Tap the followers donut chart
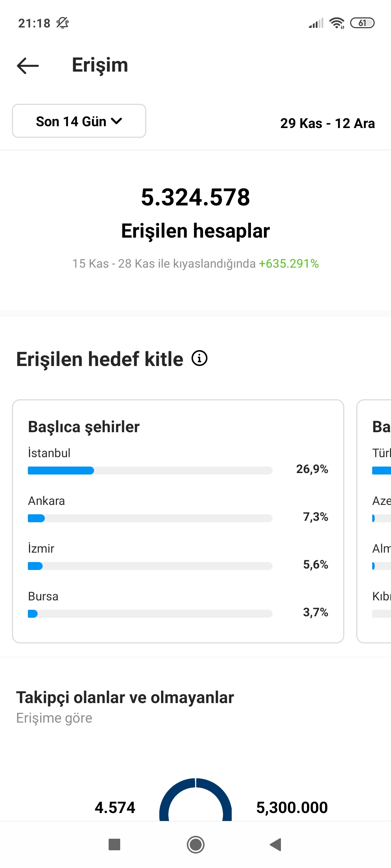The width and height of the screenshot is (391, 868). coord(195,800)
